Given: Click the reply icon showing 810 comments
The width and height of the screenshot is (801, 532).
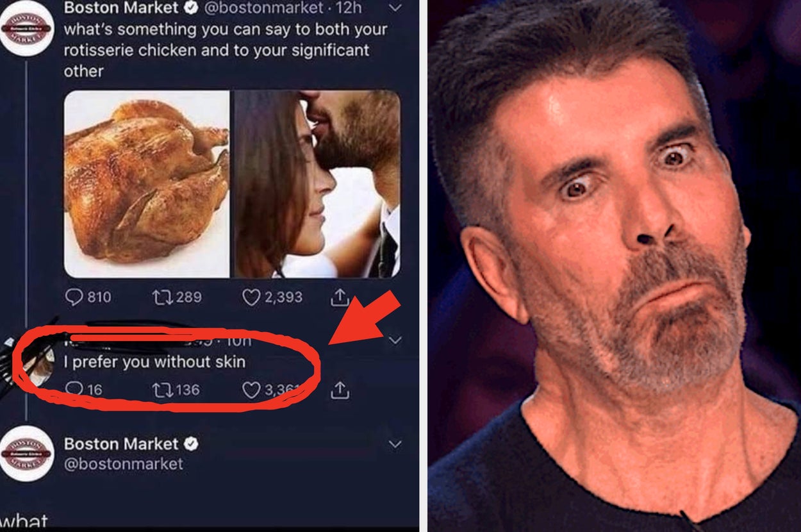Looking at the screenshot, I should (x=75, y=297).
